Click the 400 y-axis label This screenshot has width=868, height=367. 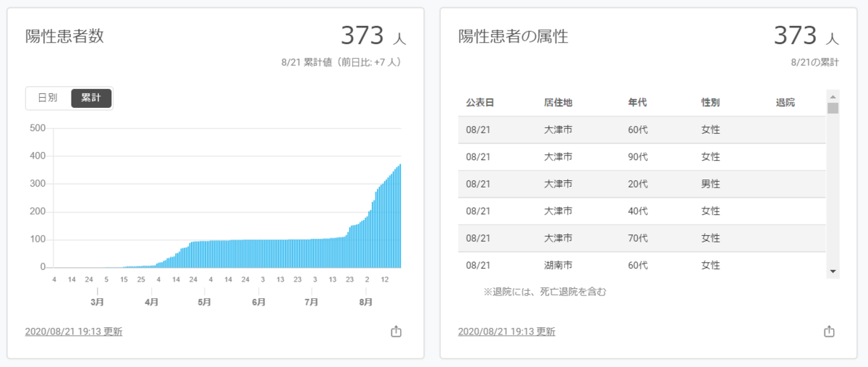click(x=38, y=156)
